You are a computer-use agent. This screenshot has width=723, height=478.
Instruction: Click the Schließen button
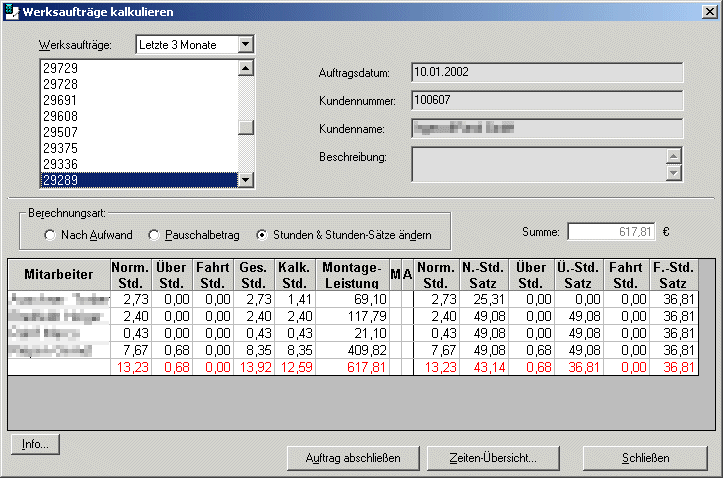(x=646, y=458)
